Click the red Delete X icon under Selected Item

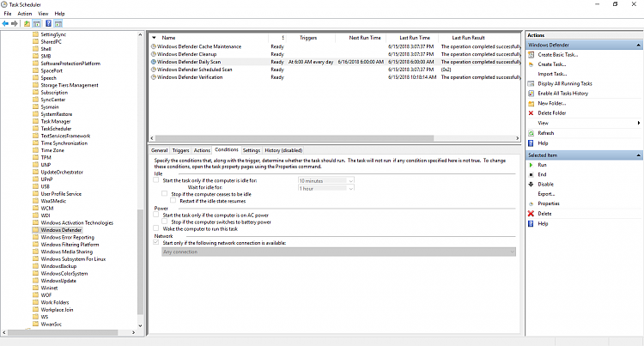click(531, 214)
